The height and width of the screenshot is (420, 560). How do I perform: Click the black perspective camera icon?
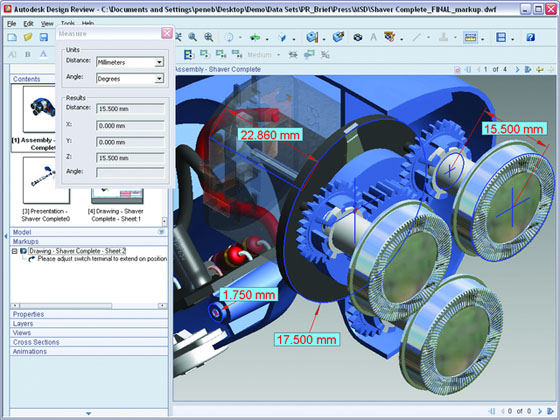point(358,37)
